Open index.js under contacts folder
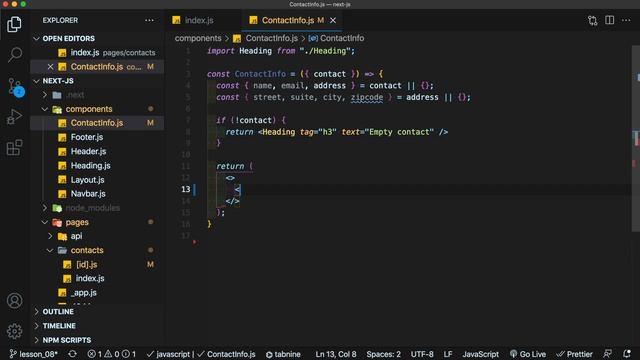640x360 pixels. [90, 278]
